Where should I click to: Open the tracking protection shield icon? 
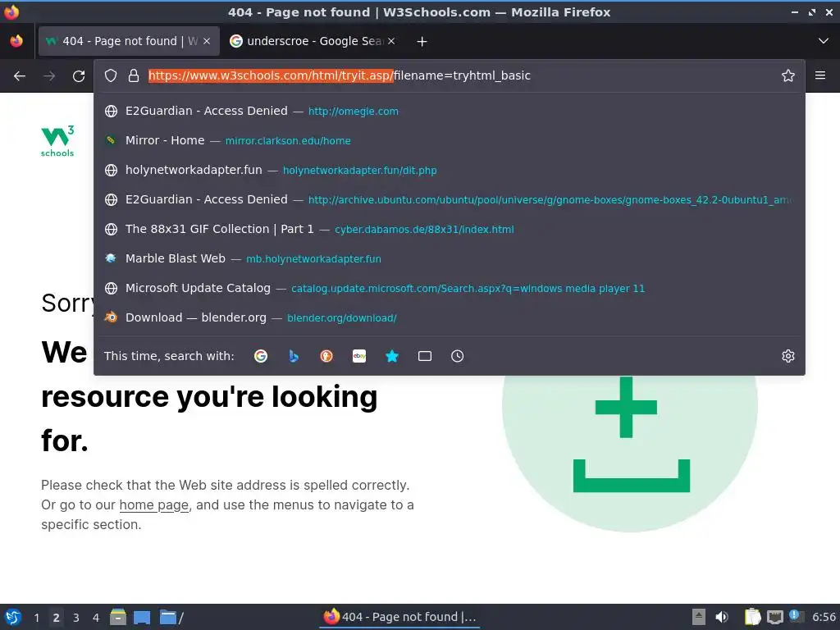click(x=111, y=75)
